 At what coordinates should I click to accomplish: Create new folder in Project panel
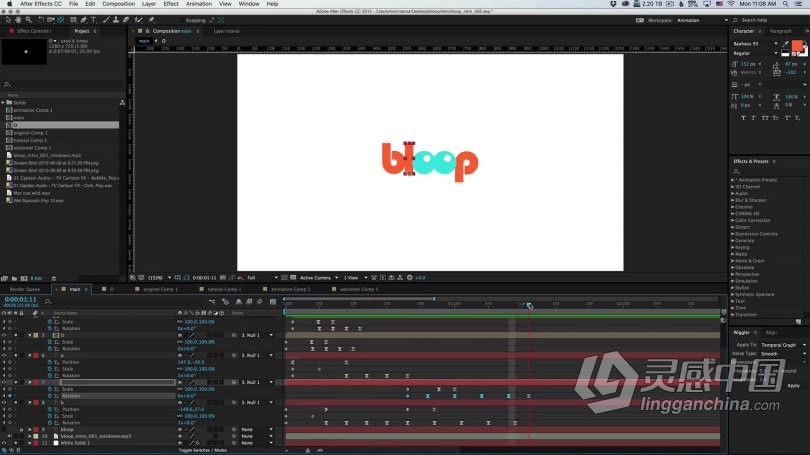14,278
